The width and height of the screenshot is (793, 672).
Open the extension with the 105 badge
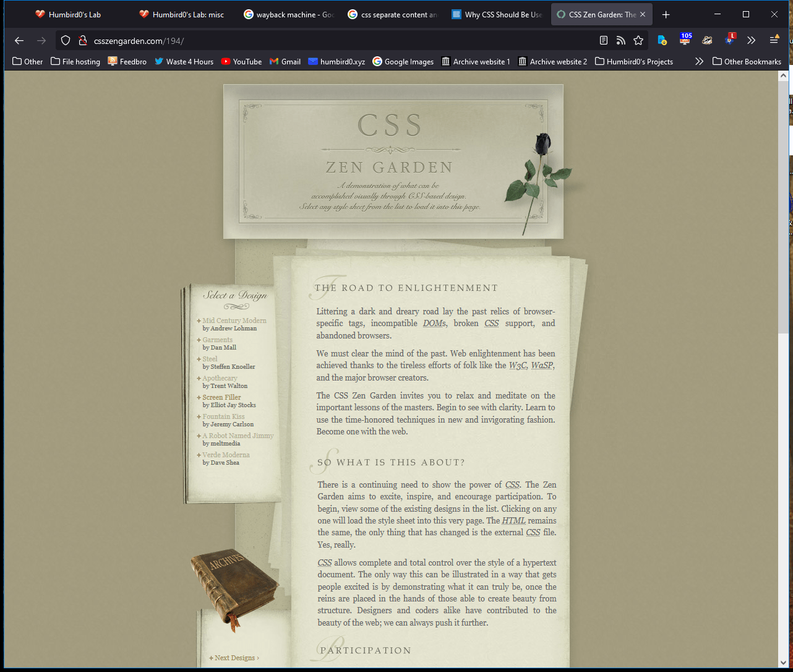(x=685, y=40)
